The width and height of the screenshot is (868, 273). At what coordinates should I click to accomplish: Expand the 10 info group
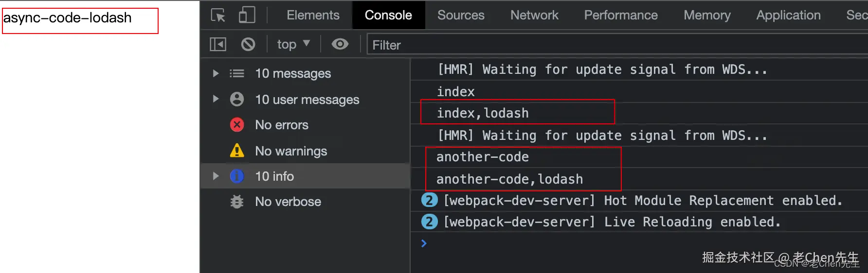(x=216, y=176)
